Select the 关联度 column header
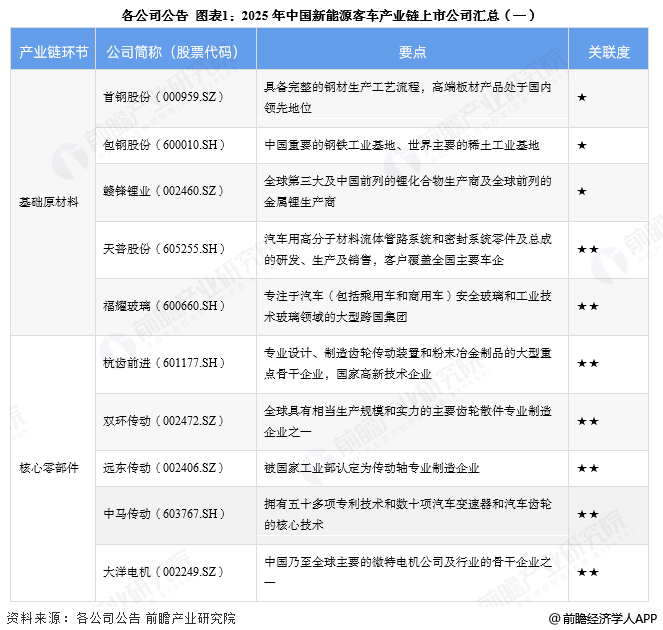The width and height of the screenshot is (663, 630). [x=608, y=52]
